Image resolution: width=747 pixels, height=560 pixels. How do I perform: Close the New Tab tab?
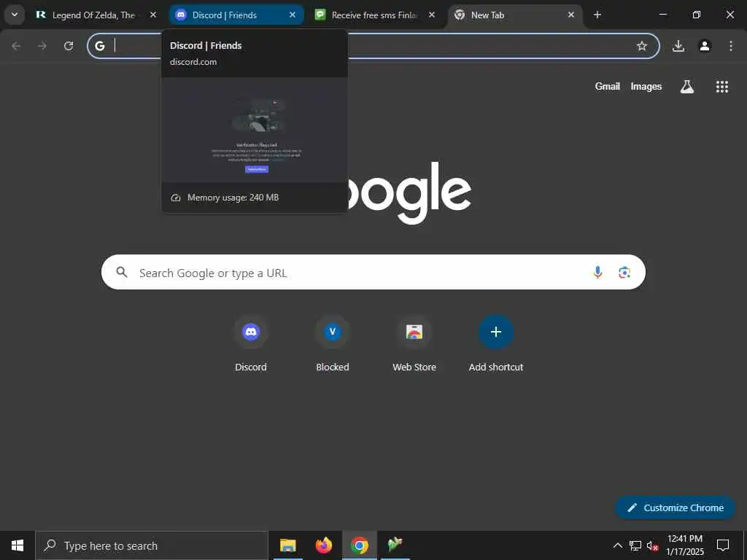pyautogui.click(x=571, y=15)
